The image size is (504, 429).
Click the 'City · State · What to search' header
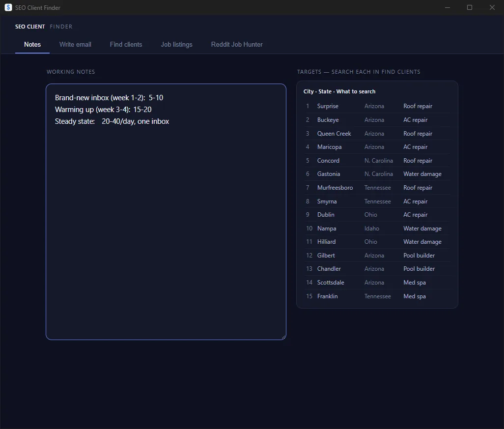[339, 91]
